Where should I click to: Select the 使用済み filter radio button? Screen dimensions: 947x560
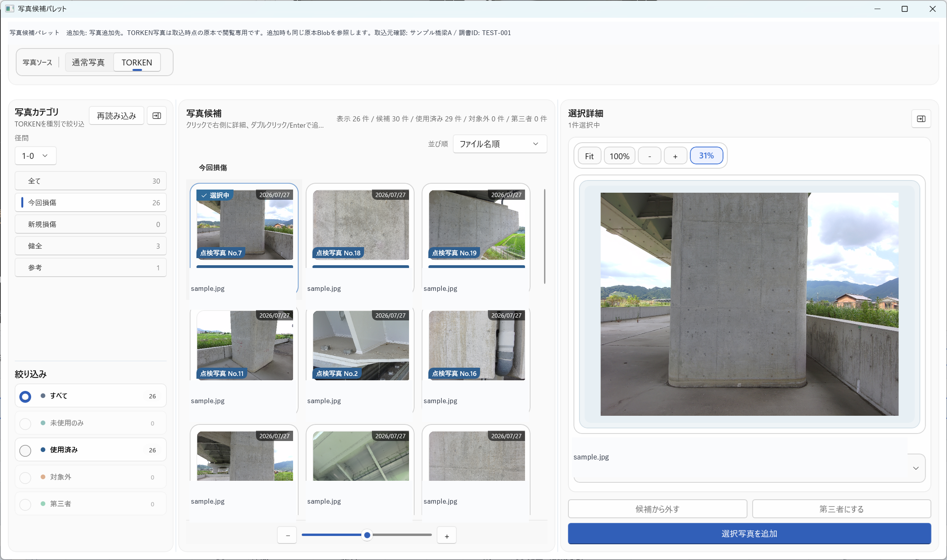(25, 450)
